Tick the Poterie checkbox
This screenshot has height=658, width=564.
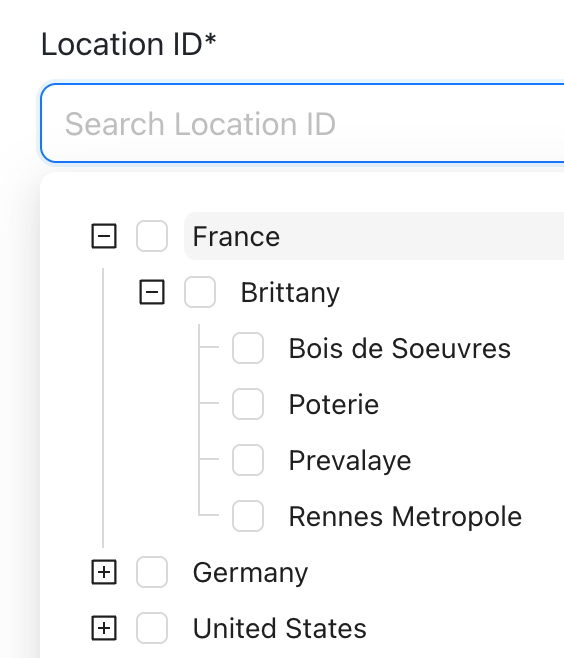[x=248, y=404]
